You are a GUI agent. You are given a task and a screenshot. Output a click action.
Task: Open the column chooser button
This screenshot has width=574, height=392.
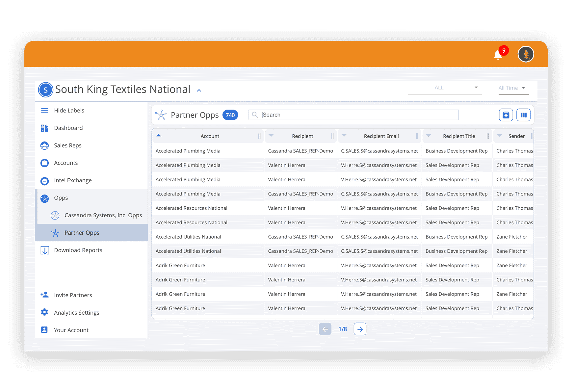point(523,115)
